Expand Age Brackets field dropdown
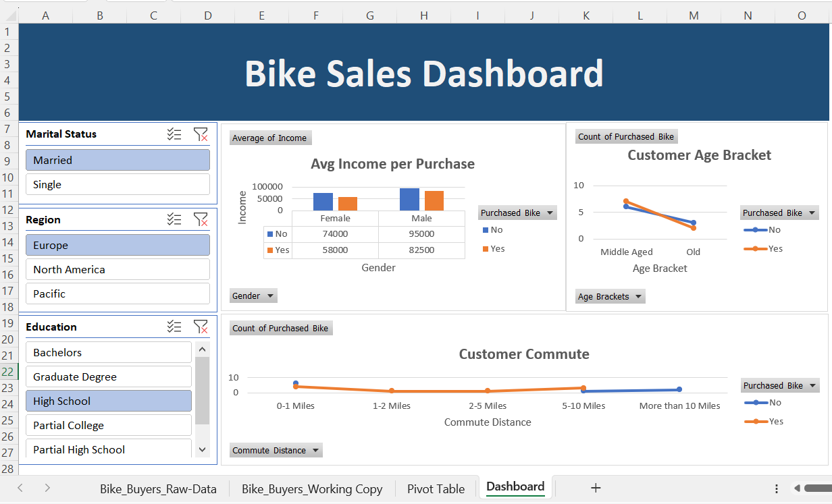 610,296
